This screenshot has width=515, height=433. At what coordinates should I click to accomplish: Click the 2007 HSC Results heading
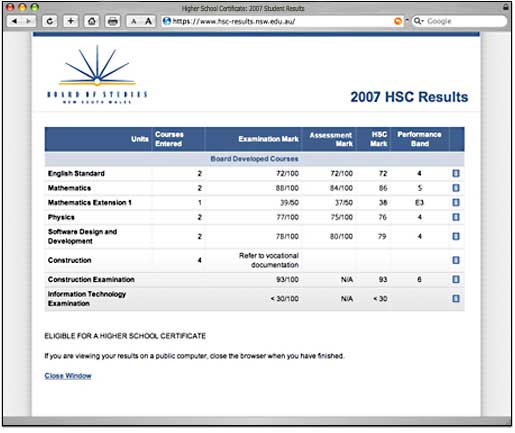tap(409, 97)
